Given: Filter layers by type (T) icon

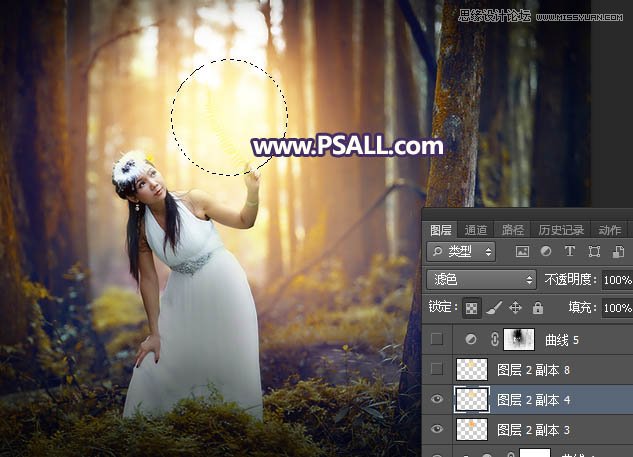Looking at the screenshot, I should (x=570, y=252).
